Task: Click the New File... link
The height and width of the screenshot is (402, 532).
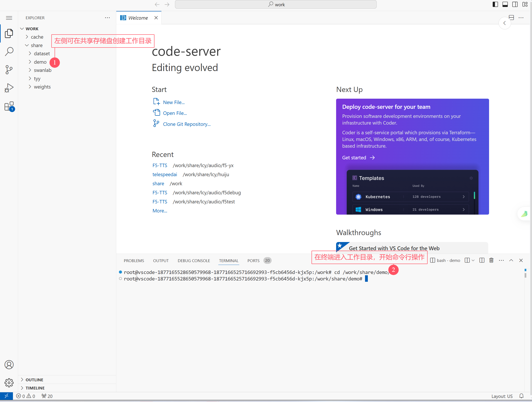Action: tap(174, 102)
